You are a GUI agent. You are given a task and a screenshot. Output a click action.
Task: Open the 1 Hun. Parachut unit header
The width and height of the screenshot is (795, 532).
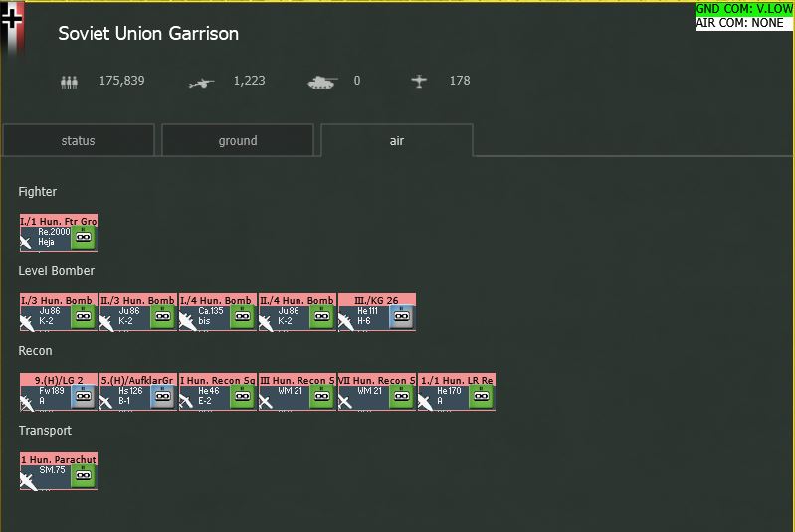coord(59,459)
